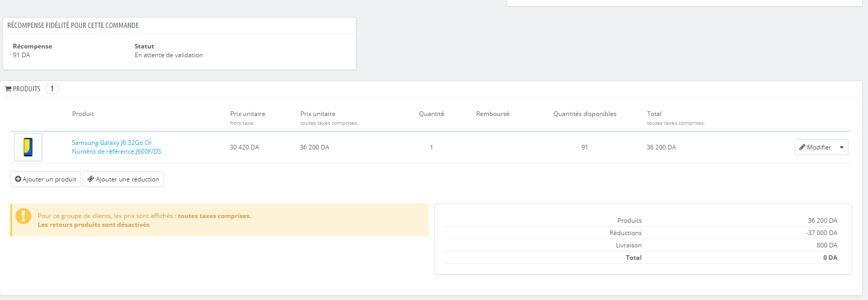Click the Livraison label in the summary
This screenshot has height=300, width=868.
pyautogui.click(x=629, y=245)
